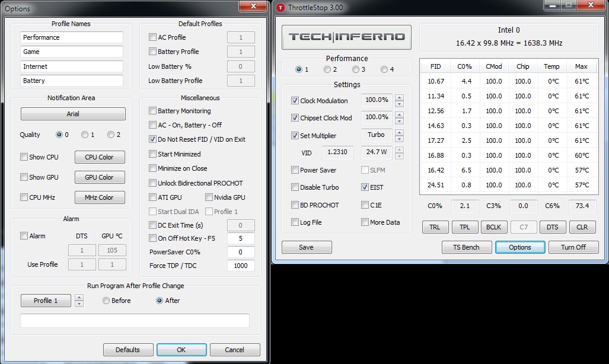Image resolution: width=609 pixels, height=364 pixels.
Task: Open the TPL power limits window
Action: (464, 227)
